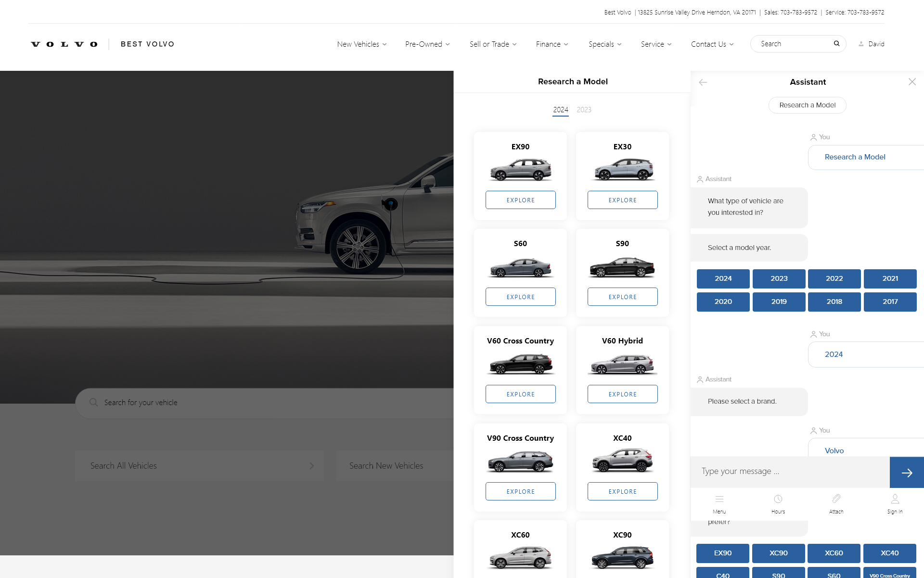Click the search magnifier icon in header
924x578 pixels.
point(836,43)
